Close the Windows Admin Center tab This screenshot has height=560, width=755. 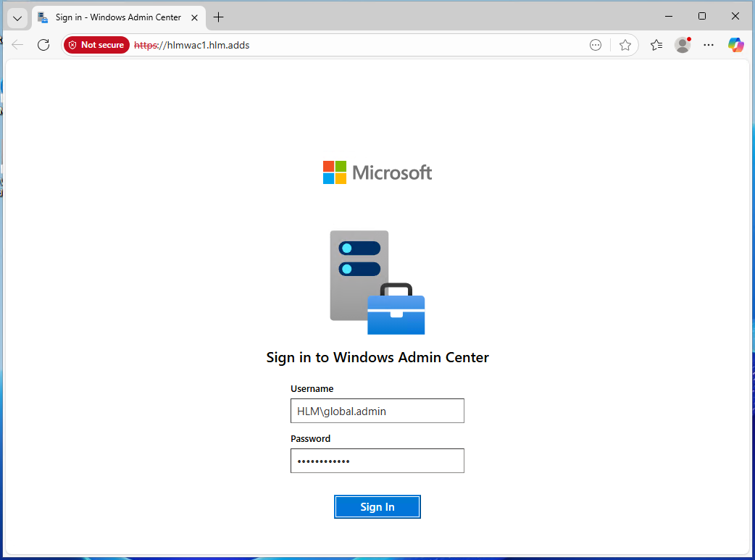[194, 17]
